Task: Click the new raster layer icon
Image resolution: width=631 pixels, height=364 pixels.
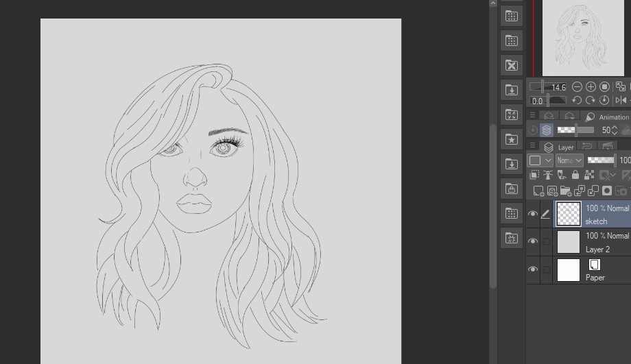Action: (x=538, y=191)
